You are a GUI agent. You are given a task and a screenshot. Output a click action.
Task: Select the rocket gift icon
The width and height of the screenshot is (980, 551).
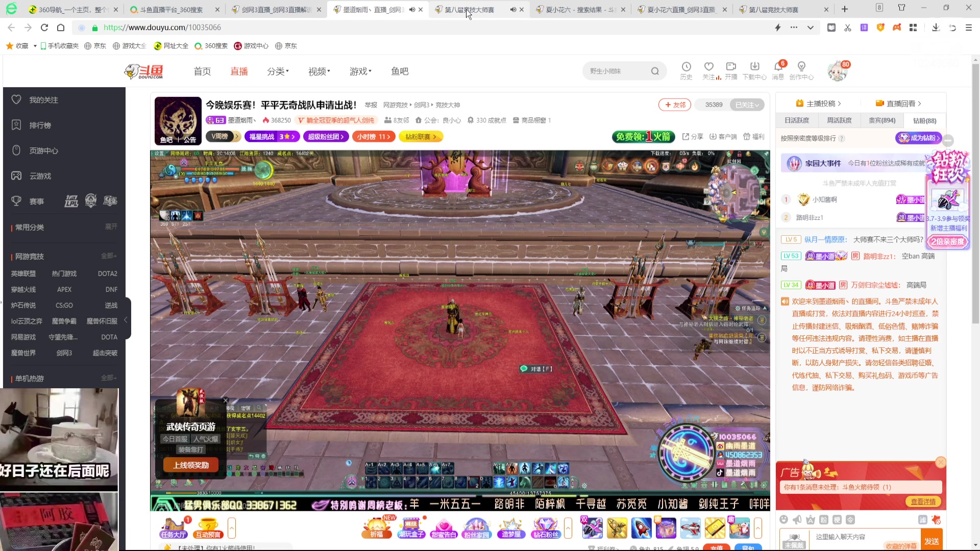641,528
